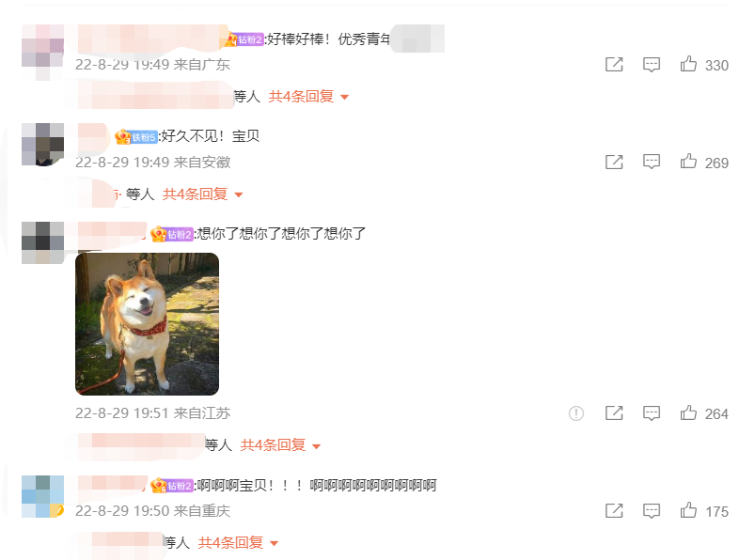The height and width of the screenshot is (560, 739).
Task: Reply to the 啊啊啊宝贝 comment
Action: [x=652, y=511]
